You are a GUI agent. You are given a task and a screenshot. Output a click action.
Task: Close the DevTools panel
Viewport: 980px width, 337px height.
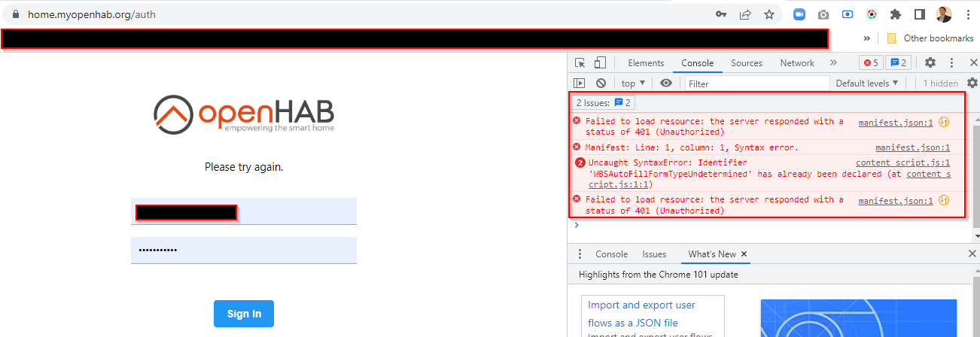972,63
